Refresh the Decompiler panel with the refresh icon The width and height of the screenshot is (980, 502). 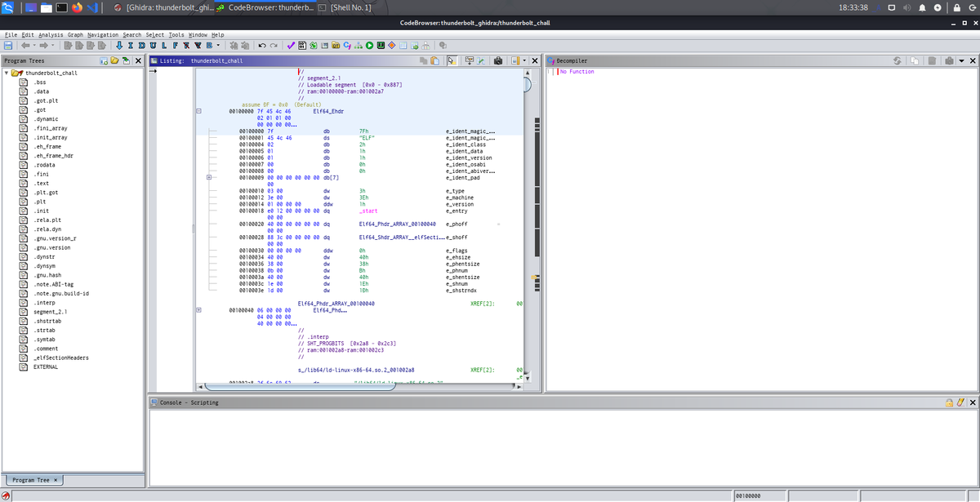coord(897,60)
